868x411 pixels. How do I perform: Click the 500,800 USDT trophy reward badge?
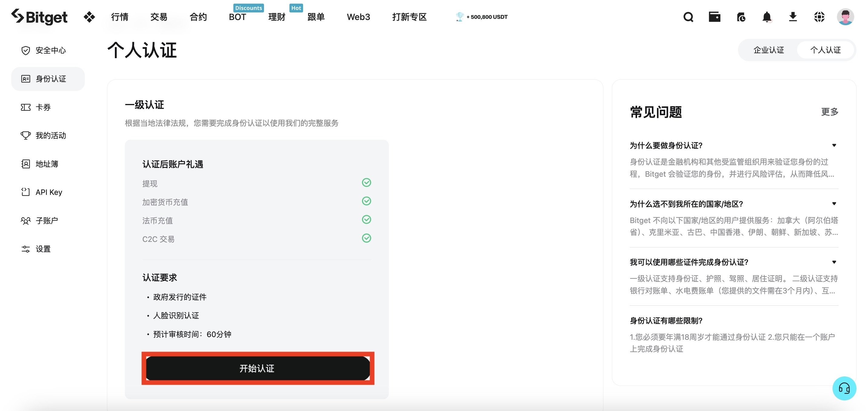click(x=482, y=16)
